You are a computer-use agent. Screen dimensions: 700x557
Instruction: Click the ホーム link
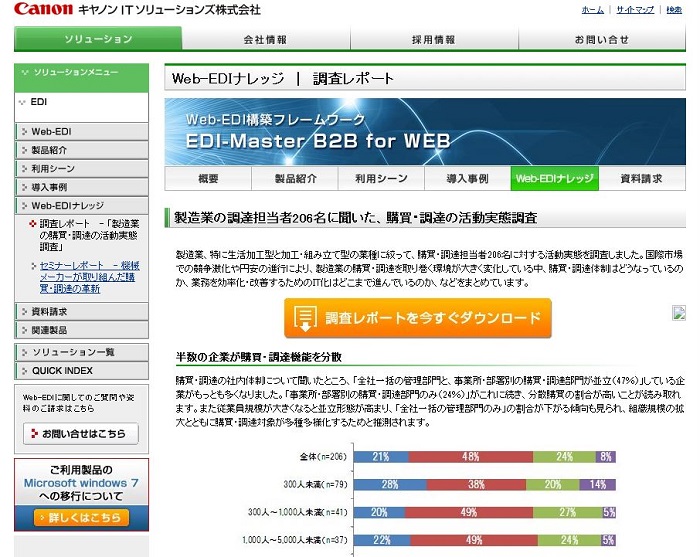coord(592,10)
